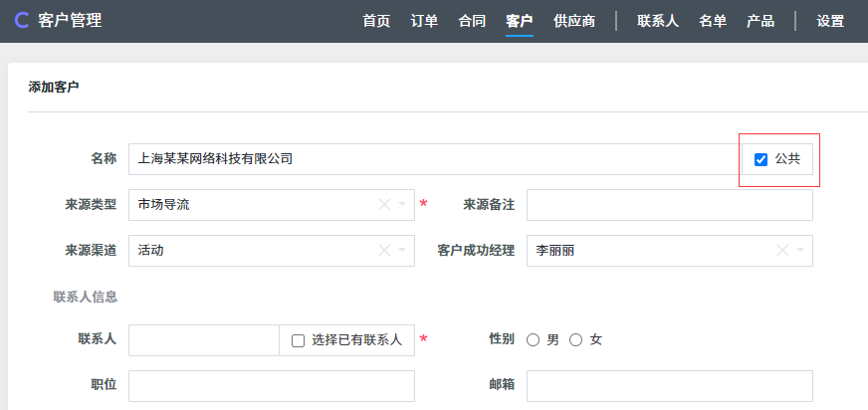Go to the 首页 menu item
868x410 pixels.
[x=376, y=21]
